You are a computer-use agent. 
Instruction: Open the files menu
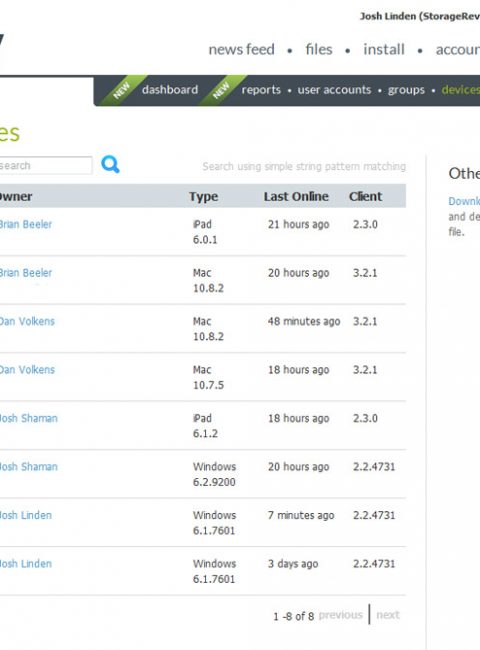click(x=319, y=49)
